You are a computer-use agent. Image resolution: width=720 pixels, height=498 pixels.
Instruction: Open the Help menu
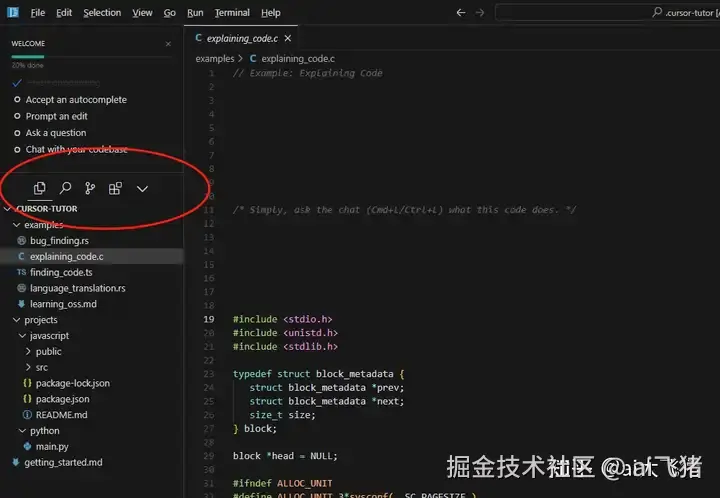(270, 13)
